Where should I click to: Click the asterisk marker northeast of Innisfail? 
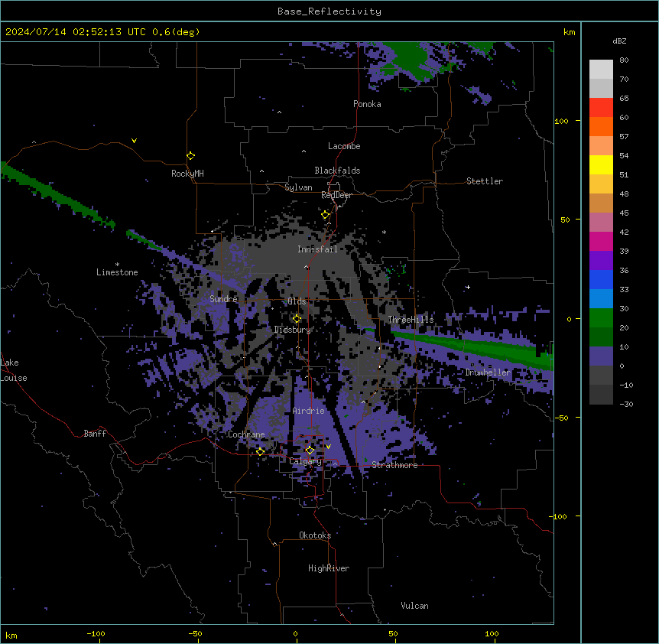pos(384,232)
